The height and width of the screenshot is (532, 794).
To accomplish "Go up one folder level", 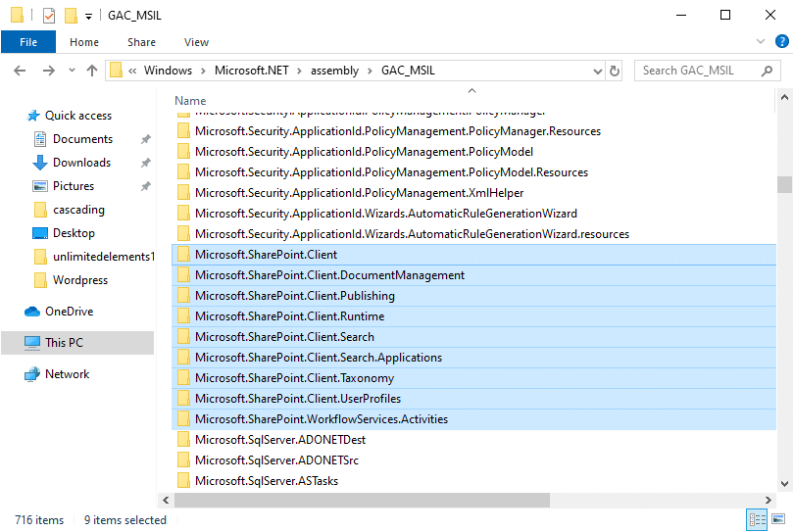I will [x=92, y=71].
